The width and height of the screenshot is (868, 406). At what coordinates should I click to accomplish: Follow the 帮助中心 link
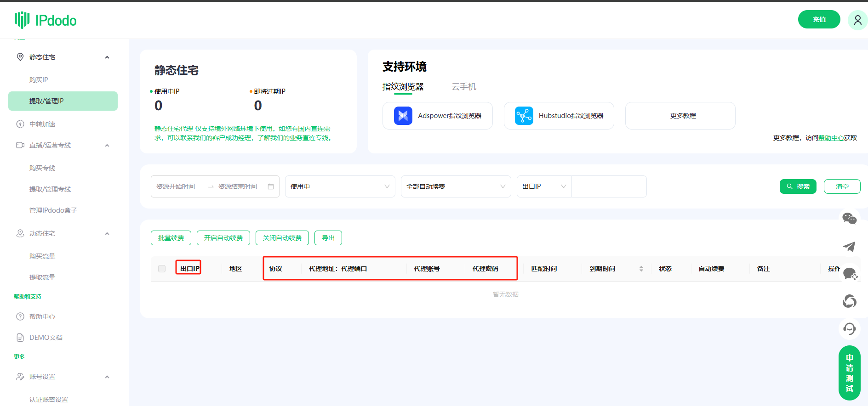pos(831,138)
